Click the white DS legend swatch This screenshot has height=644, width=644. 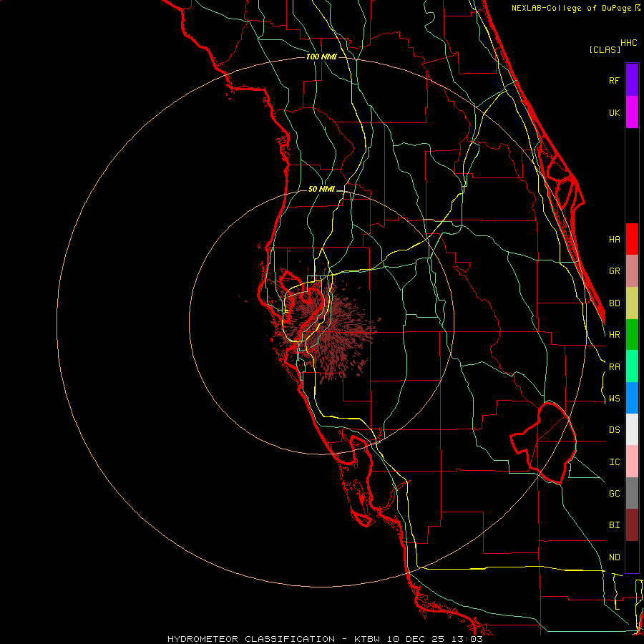point(632,429)
